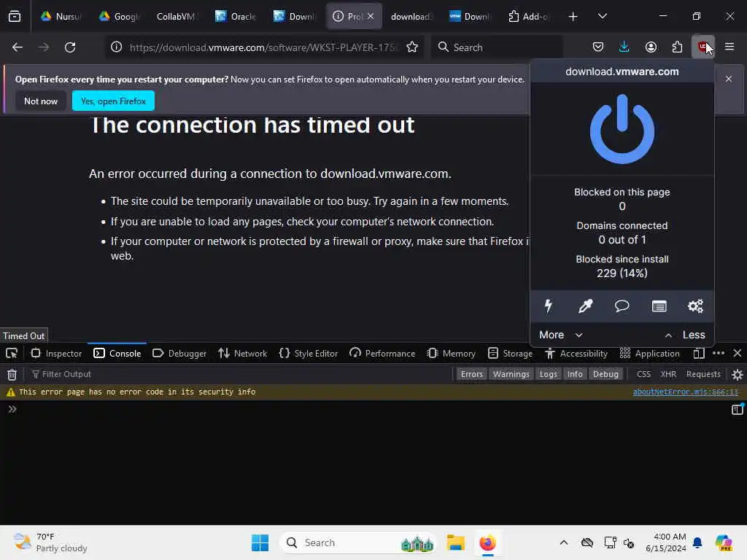747x560 pixels.
Task: Close the Developer Tools panel
Action: point(737,354)
